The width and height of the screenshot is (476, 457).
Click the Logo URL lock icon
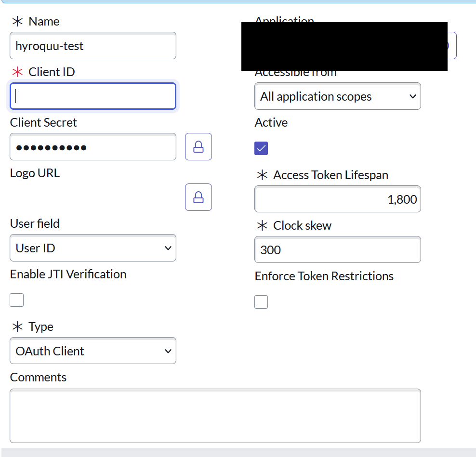(198, 197)
